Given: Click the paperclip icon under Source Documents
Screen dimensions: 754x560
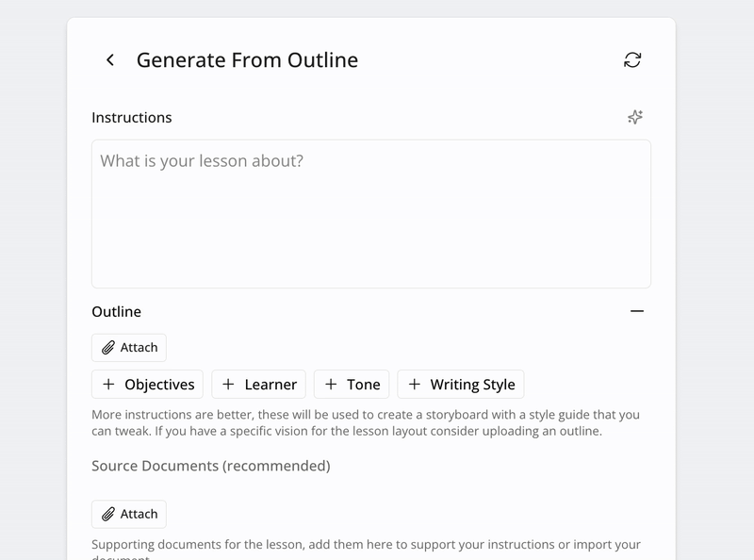Looking at the screenshot, I should coord(108,514).
